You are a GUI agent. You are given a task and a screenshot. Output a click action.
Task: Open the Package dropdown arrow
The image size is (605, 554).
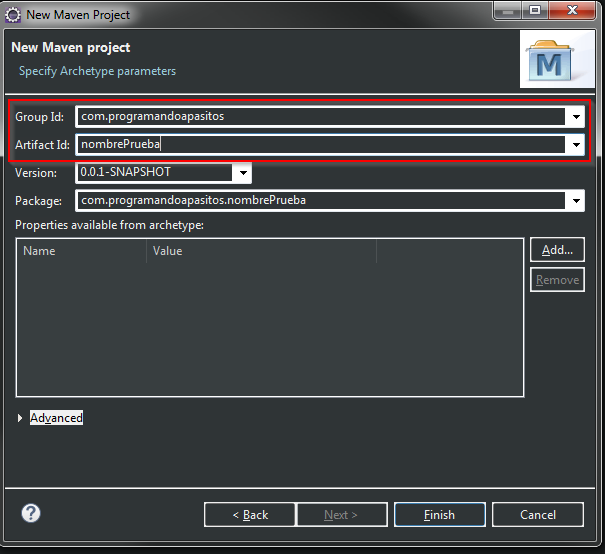pos(576,201)
